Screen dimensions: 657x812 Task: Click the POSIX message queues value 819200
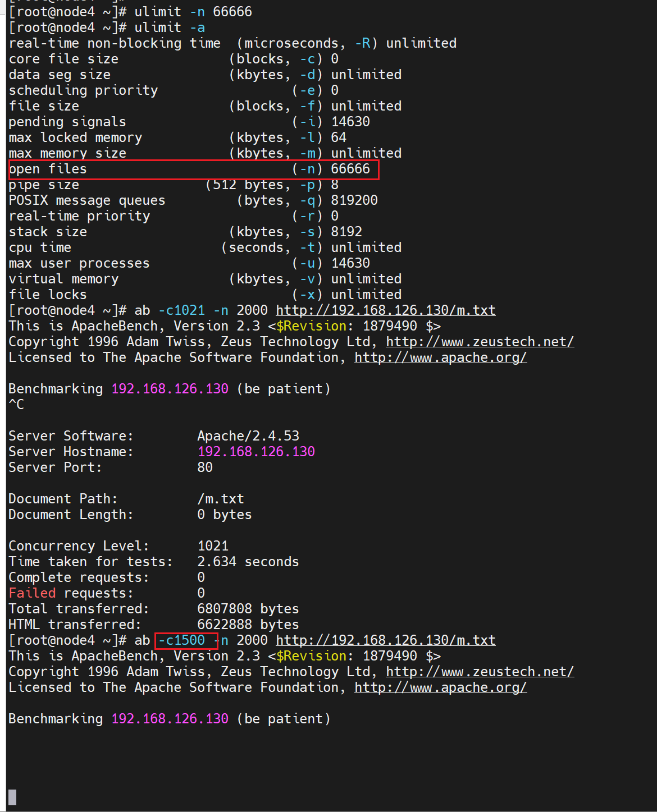[x=354, y=200]
